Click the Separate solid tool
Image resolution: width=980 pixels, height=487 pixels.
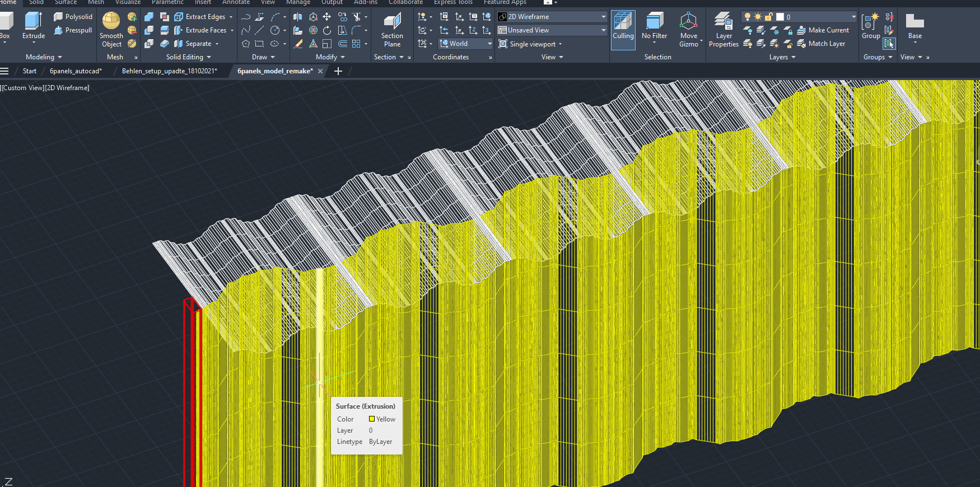[193, 44]
